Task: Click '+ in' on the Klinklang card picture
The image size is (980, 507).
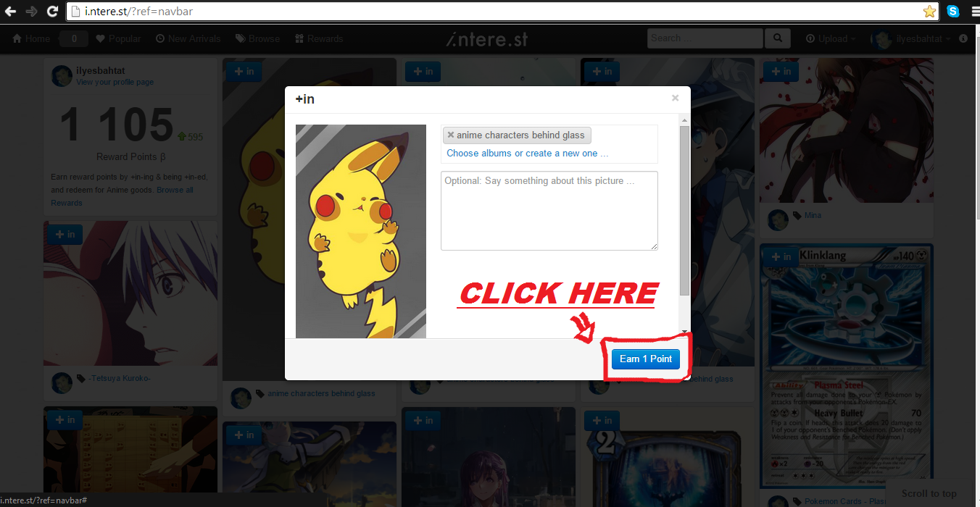Action: (781, 256)
